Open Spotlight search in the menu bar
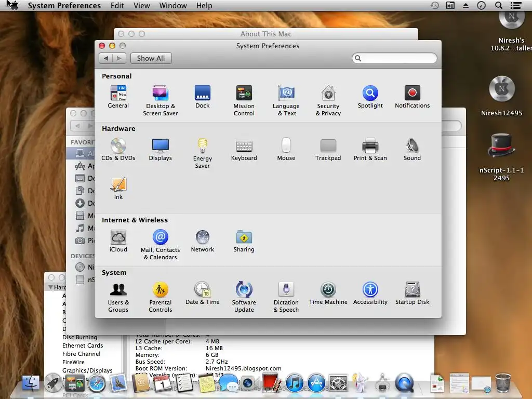The width and height of the screenshot is (532, 399). (499, 5)
